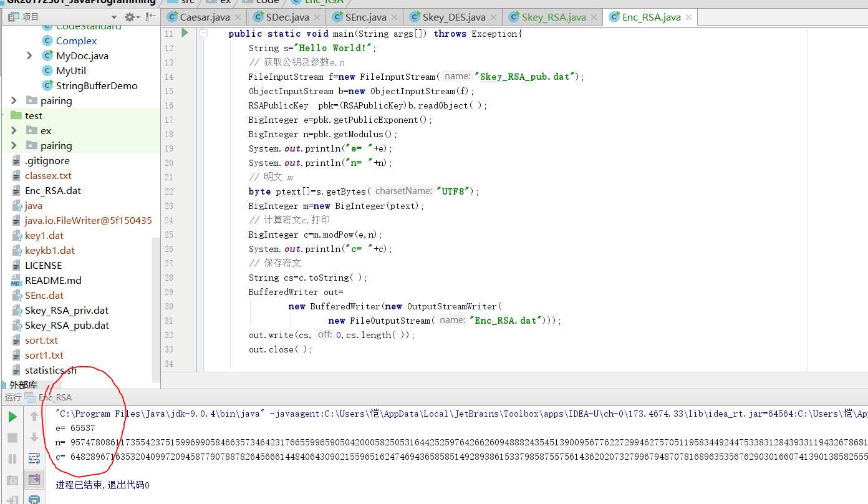
Task: Select sort.txt file
Action: [41, 340]
